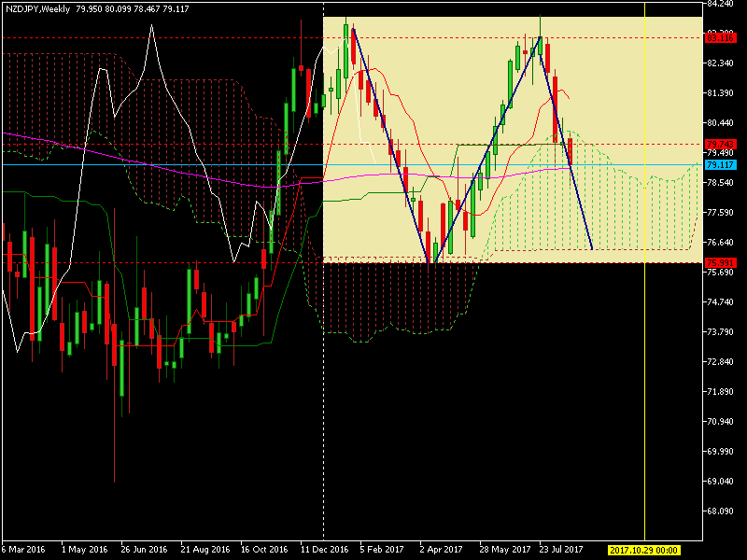
Task: Click the 5 Feb 2017 date label
Action: 382,550
